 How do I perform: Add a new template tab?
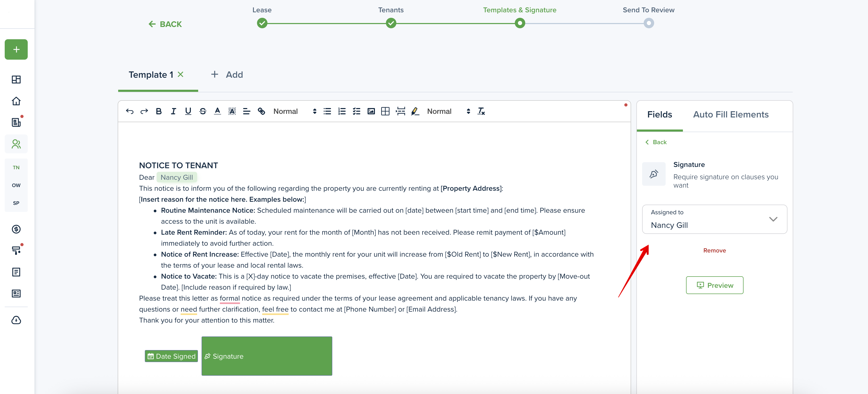click(x=227, y=75)
